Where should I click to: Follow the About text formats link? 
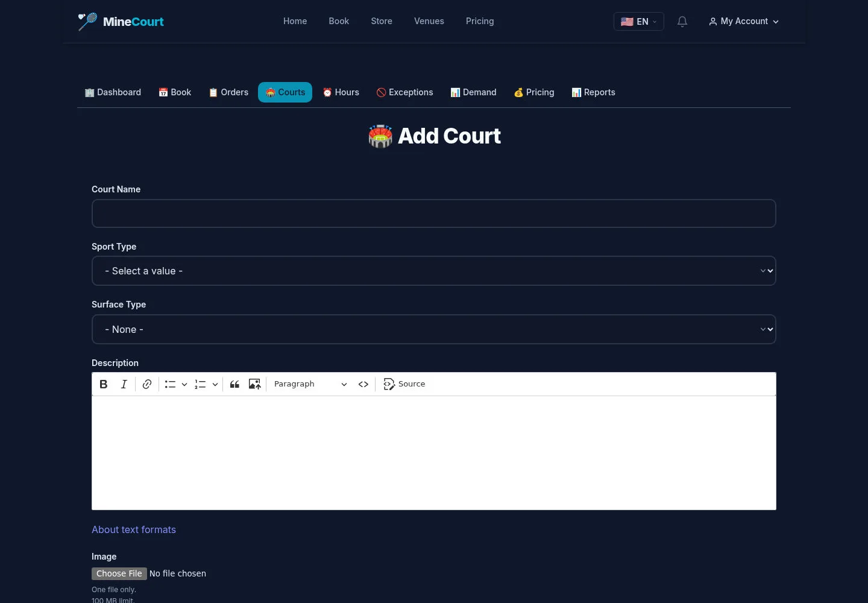134,529
